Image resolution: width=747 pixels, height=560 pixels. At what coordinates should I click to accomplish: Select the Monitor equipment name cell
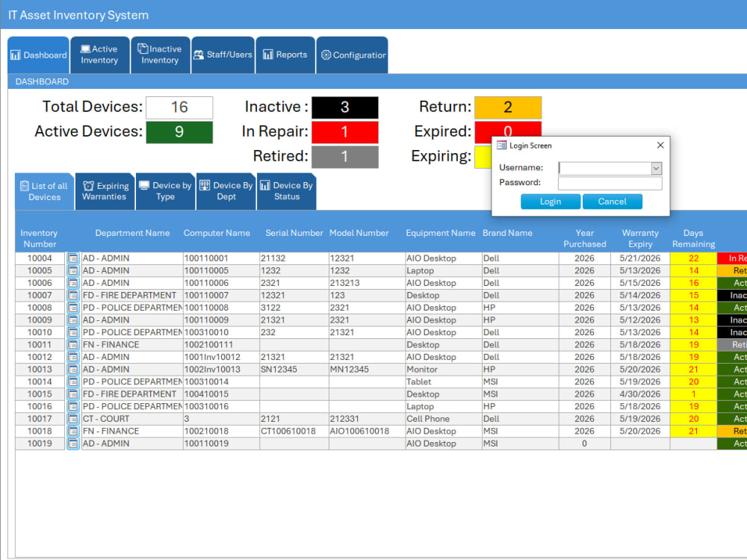click(x=443, y=370)
